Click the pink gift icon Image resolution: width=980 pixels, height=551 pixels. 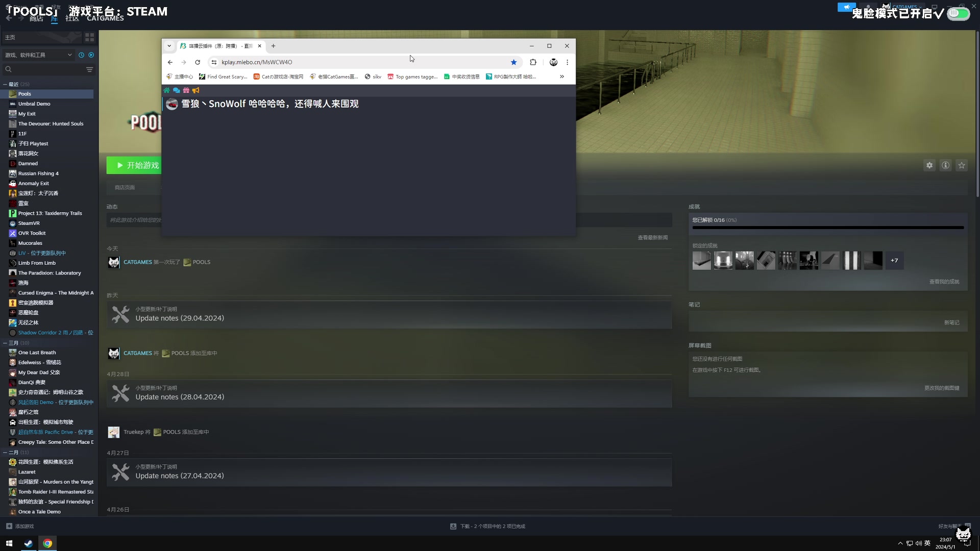point(186,90)
